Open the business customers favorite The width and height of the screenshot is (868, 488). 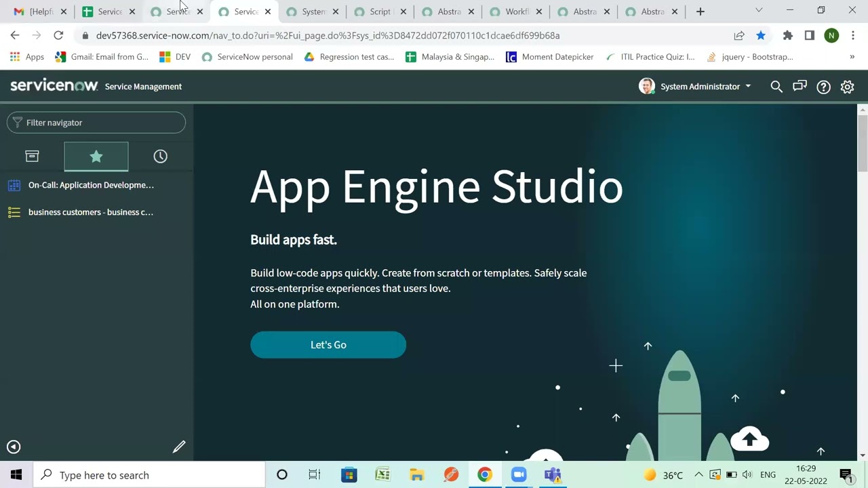click(91, 212)
